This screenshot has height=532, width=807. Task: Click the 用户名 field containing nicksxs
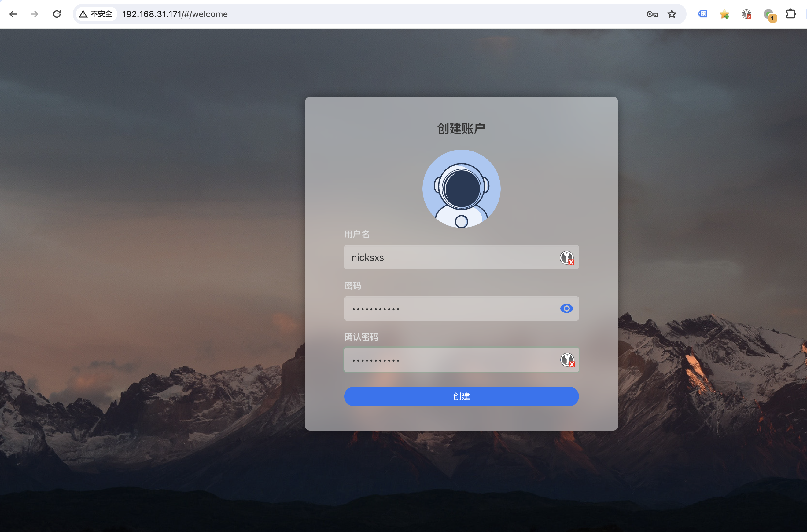click(x=448, y=257)
